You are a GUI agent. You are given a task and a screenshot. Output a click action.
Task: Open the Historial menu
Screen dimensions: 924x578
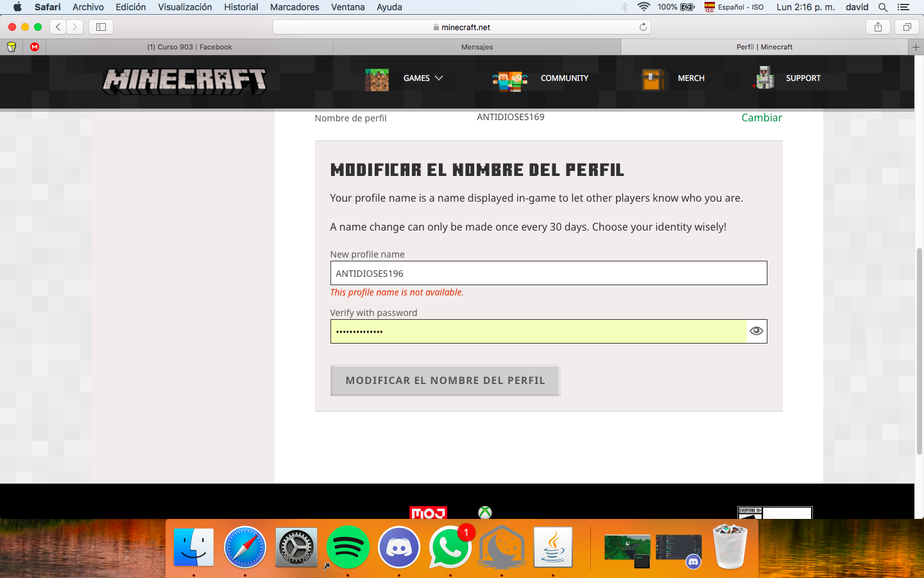(241, 7)
